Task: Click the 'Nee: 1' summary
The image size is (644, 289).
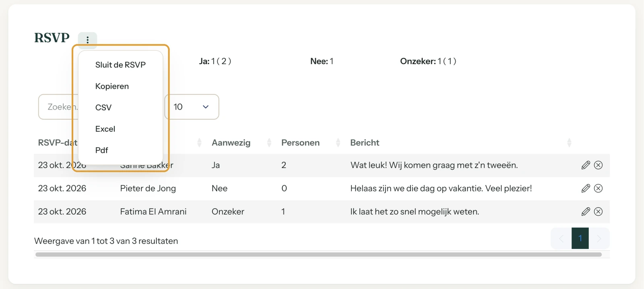Action: pyautogui.click(x=322, y=61)
